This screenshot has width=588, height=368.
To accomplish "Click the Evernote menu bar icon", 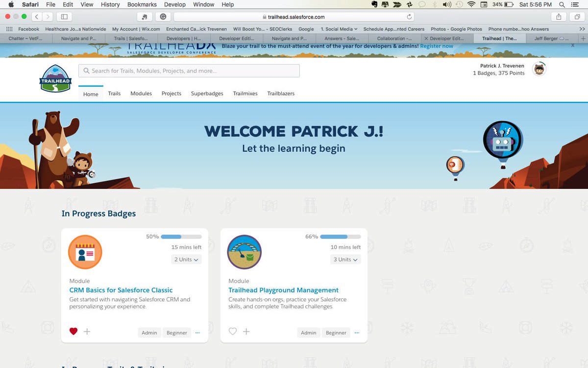I will point(375,4).
